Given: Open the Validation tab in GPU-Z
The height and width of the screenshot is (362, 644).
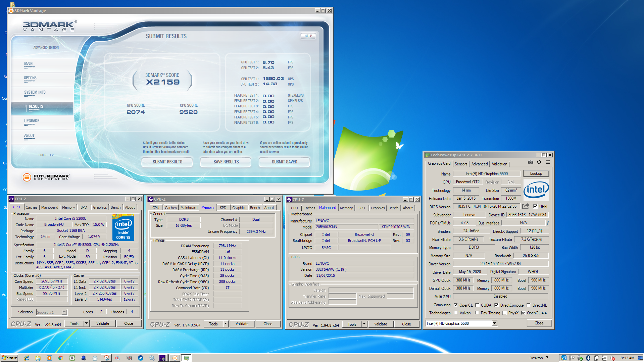Looking at the screenshot, I should [x=499, y=164].
